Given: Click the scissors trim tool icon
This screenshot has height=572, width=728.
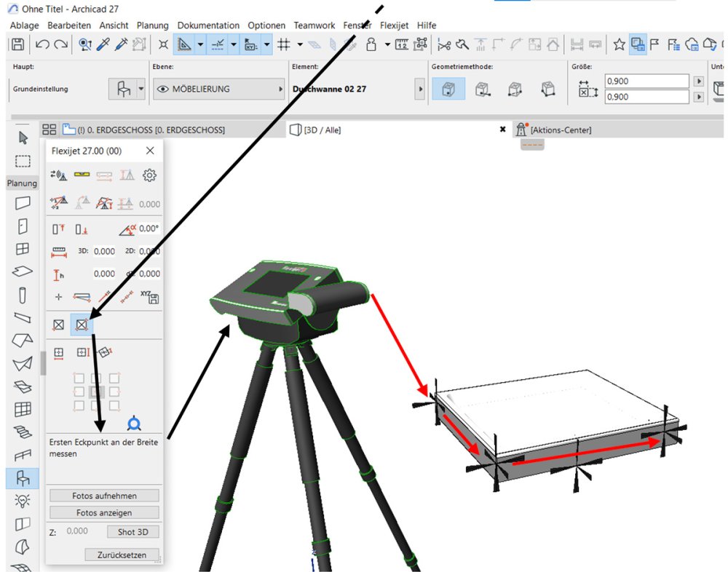Looking at the screenshot, I should 444,45.
